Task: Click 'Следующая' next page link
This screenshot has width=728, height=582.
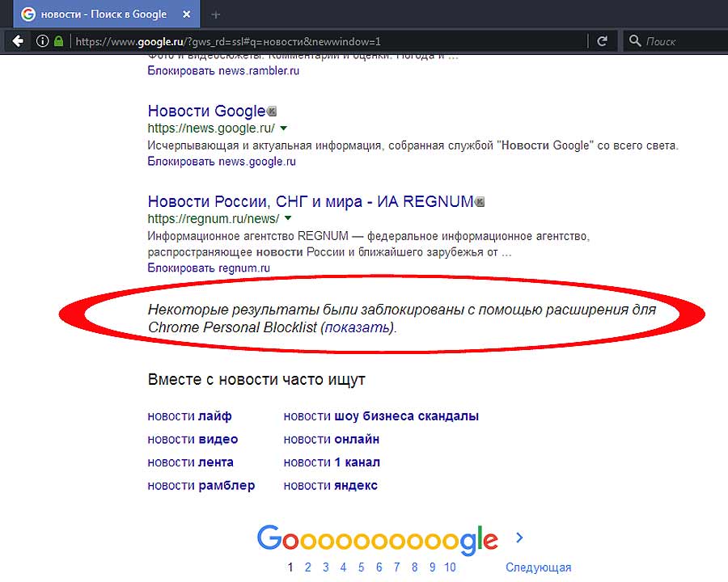Action: point(538,567)
